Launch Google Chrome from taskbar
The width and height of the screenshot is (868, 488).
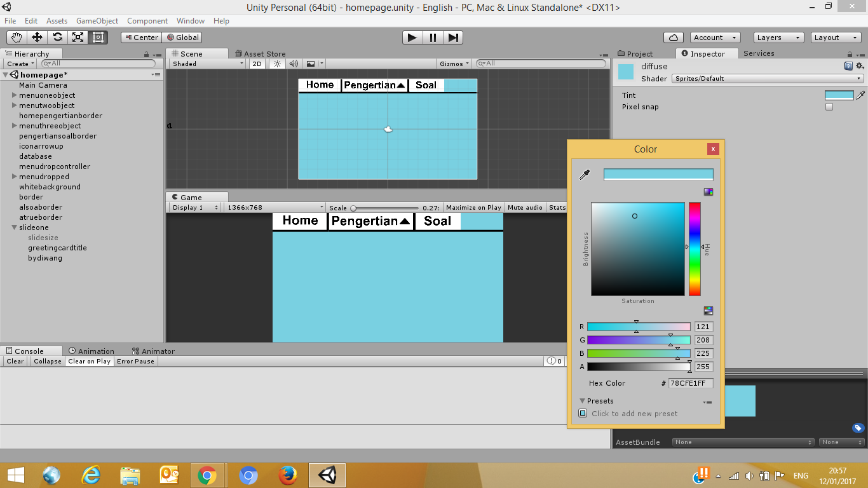tap(207, 475)
